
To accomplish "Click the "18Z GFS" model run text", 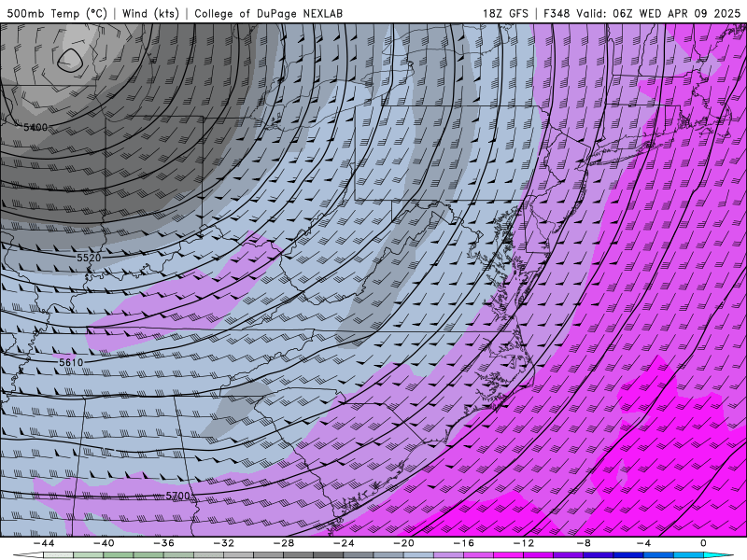I will point(505,13).
